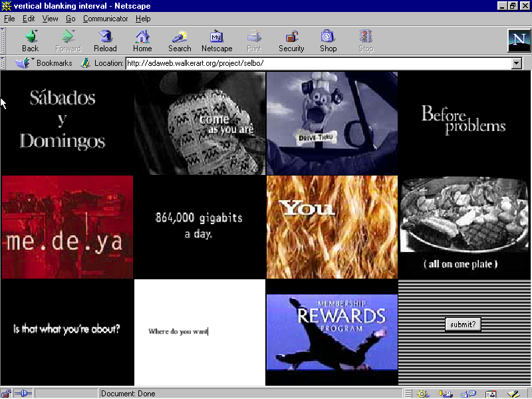
Task: Click the Membership Rewards Program image
Action: tap(332, 332)
